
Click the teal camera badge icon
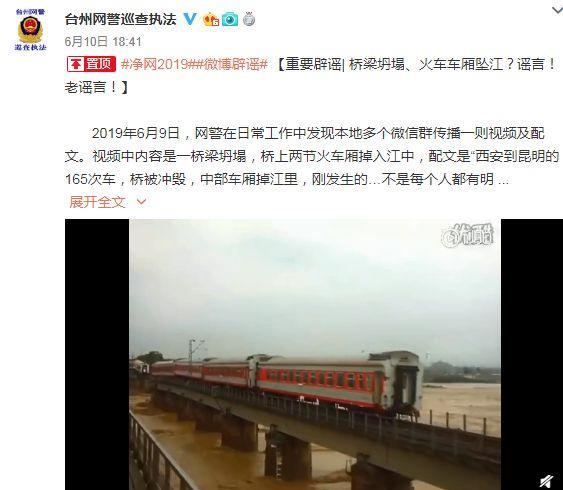click(230, 19)
